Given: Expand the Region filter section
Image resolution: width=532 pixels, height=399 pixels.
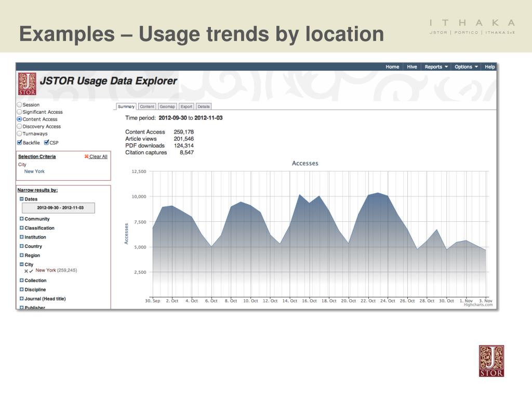Looking at the screenshot, I should pyautogui.click(x=22, y=256).
